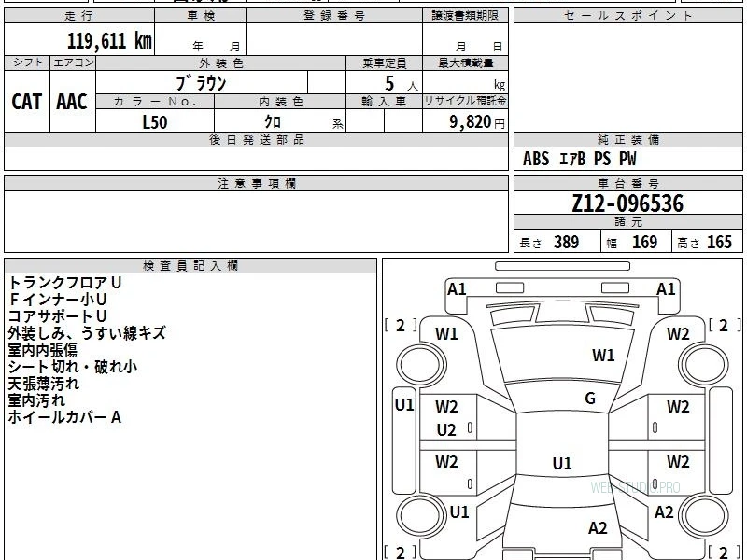Image resolution: width=747 pixels, height=560 pixels.
Task: Click the AAC air conditioner value
Action: (x=72, y=102)
